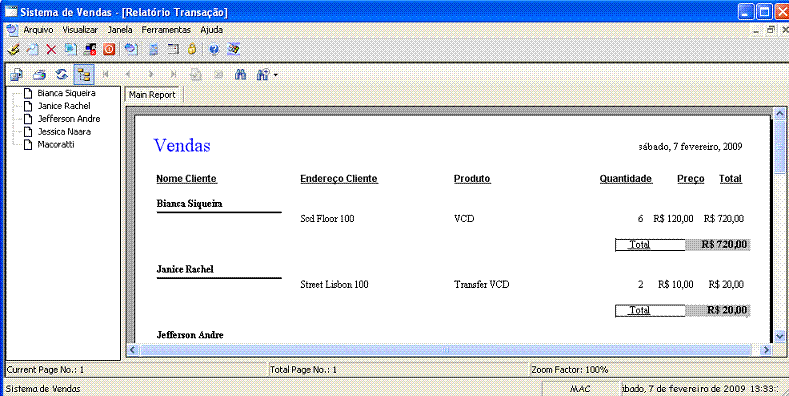Toggle the group tree panel button

(84, 75)
